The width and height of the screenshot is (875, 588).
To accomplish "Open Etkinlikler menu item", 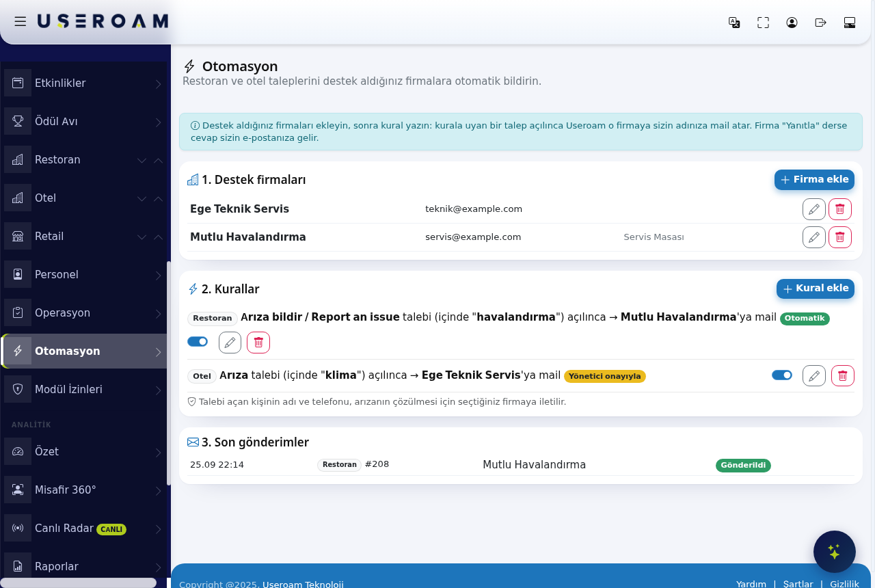I will pos(84,83).
